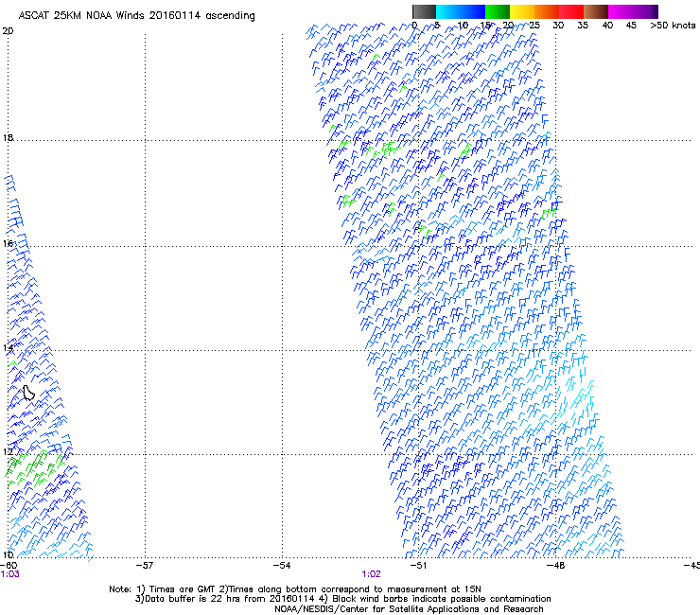Viewport: 700px width, 615px height.
Task: Click the longitude label '-51'
Action: click(418, 566)
